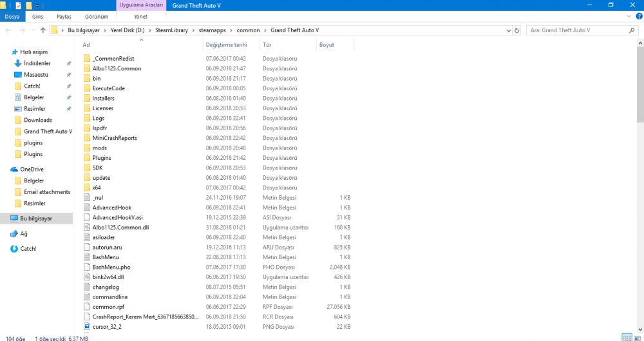This screenshot has height=341, width=644.
Task: Sort by Değiştirme tarihi column
Action: coord(231,45)
